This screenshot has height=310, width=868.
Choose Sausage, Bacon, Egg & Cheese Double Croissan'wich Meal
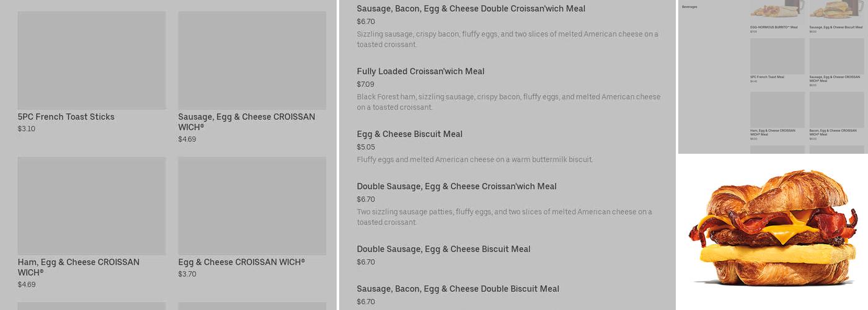point(471,9)
